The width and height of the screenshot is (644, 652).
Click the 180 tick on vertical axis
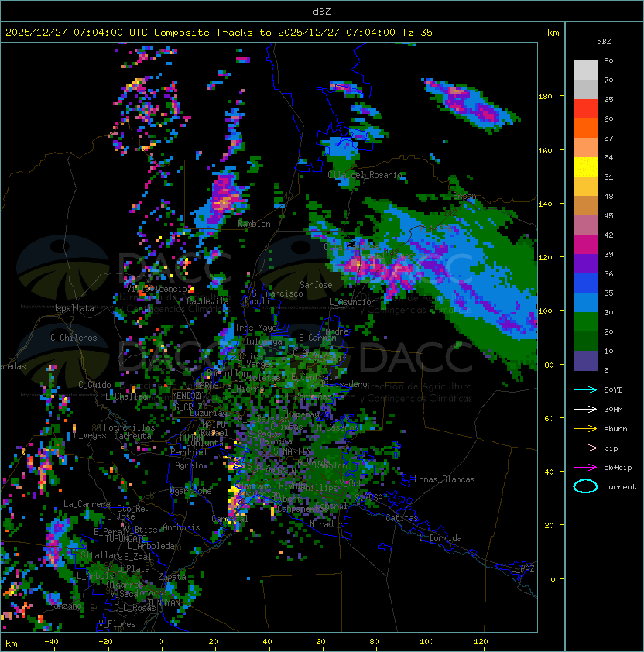pos(545,97)
